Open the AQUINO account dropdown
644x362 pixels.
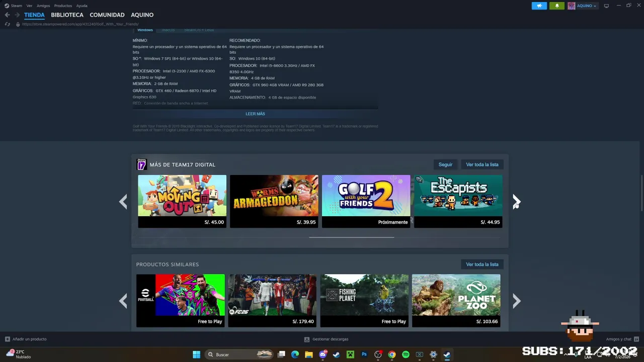click(586, 6)
